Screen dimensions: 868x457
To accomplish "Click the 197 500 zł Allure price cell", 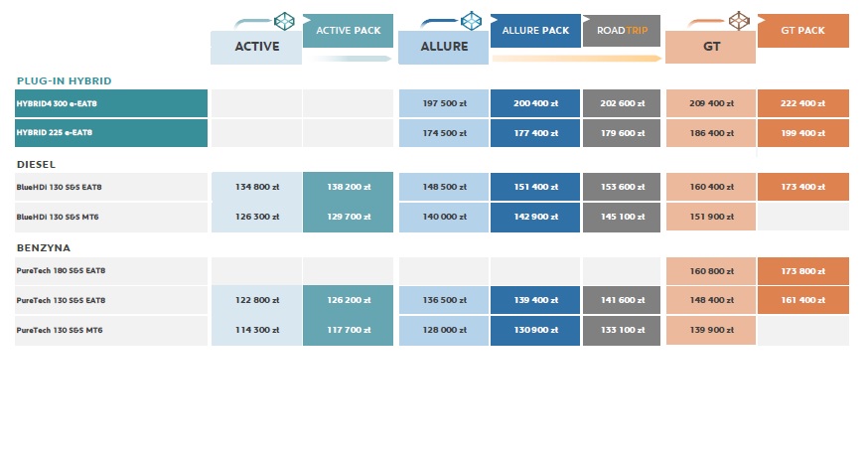I will pos(444,103).
